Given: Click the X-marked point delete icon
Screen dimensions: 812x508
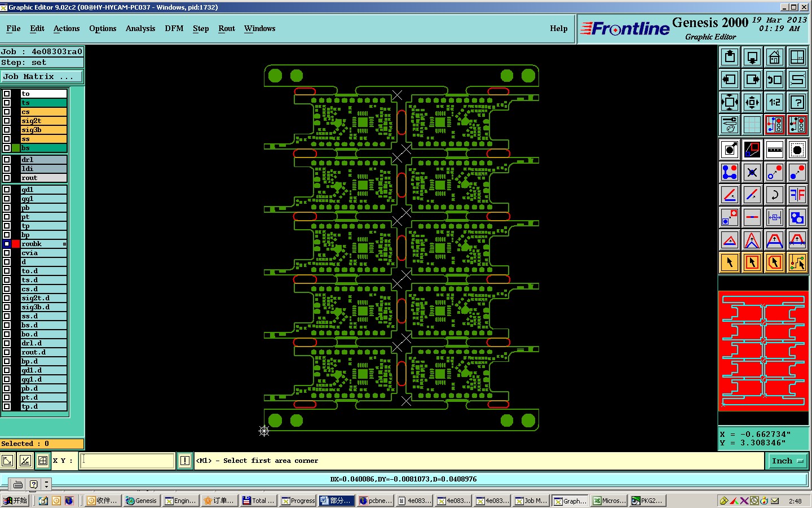Looking at the screenshot, I should point(752,172).
